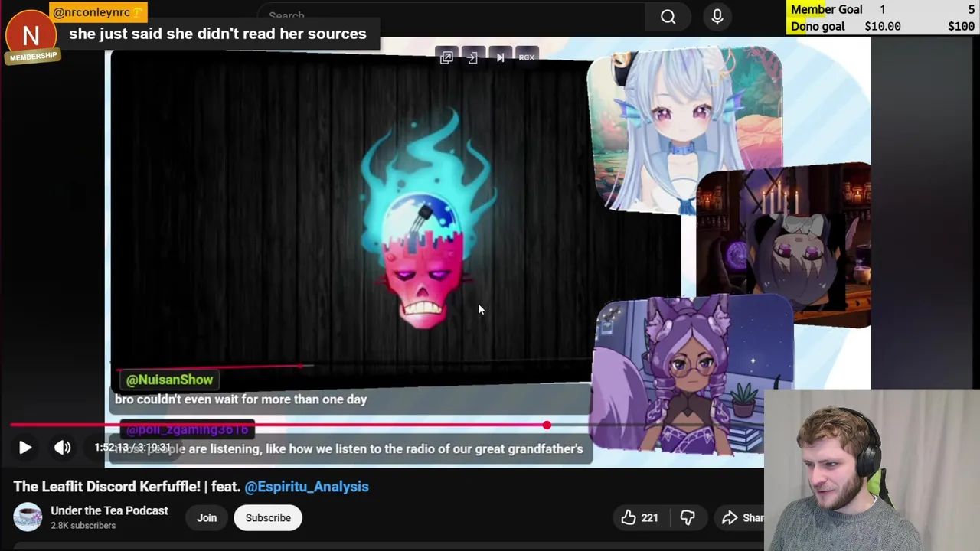This screenshot has height=551, width=980.
Task: Click the Member Goal counter overlay
Action: pos(882,9)
